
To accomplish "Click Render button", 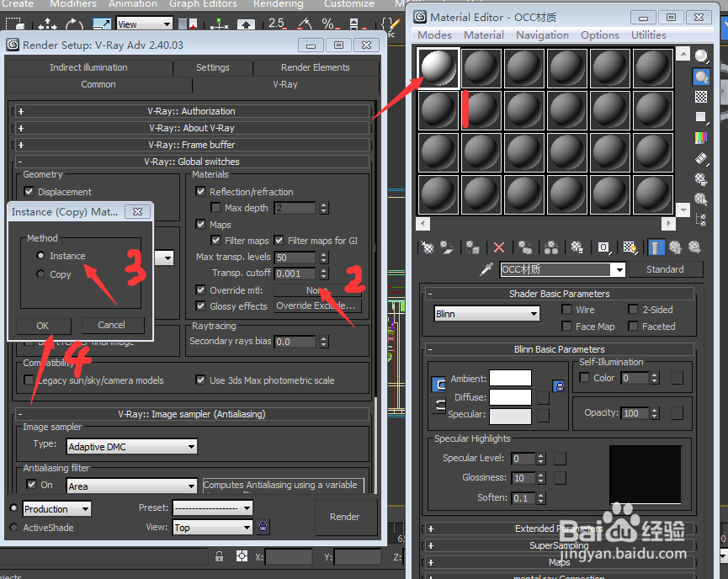I will tap(345, 517).
